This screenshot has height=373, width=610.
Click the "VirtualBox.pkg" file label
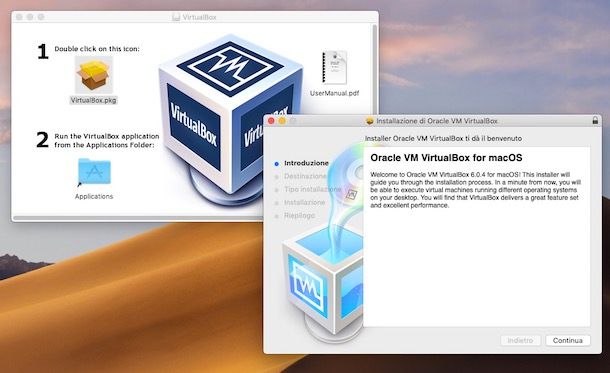(x=93, y=100)
